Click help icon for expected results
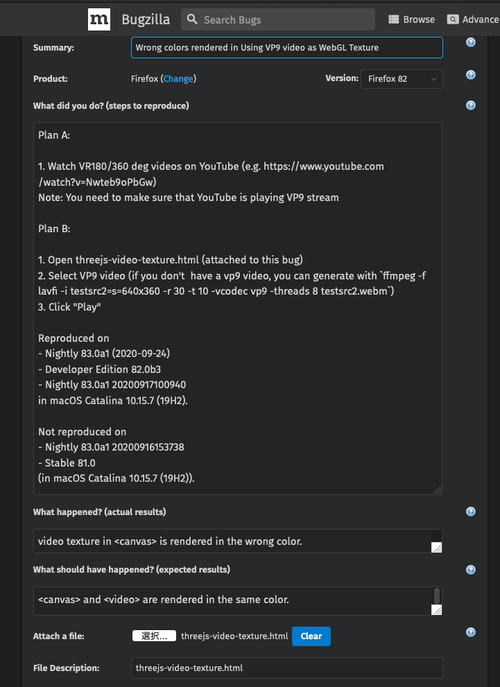Viewport: 500px width, 687px height. pos(471,570)
